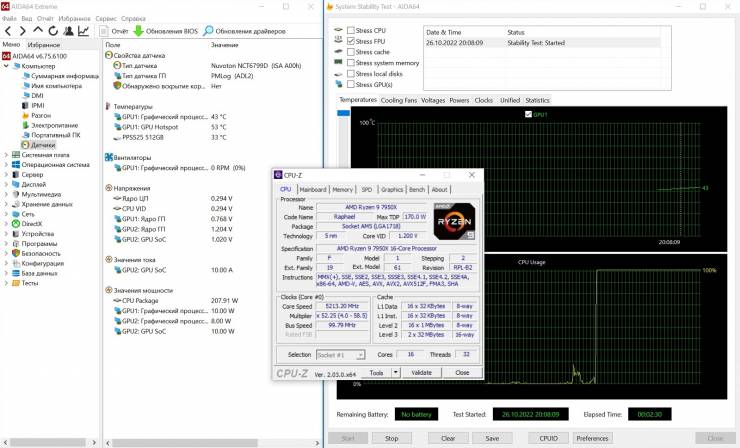Enable Stress local disks checkbox
Screen dimensions: 740x448
coord(351,74)
